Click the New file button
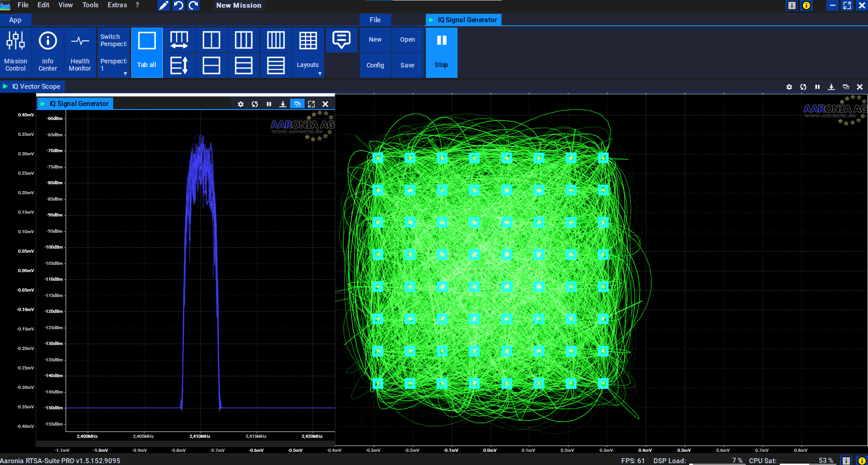The image size is (868, 465). (375, 40)
